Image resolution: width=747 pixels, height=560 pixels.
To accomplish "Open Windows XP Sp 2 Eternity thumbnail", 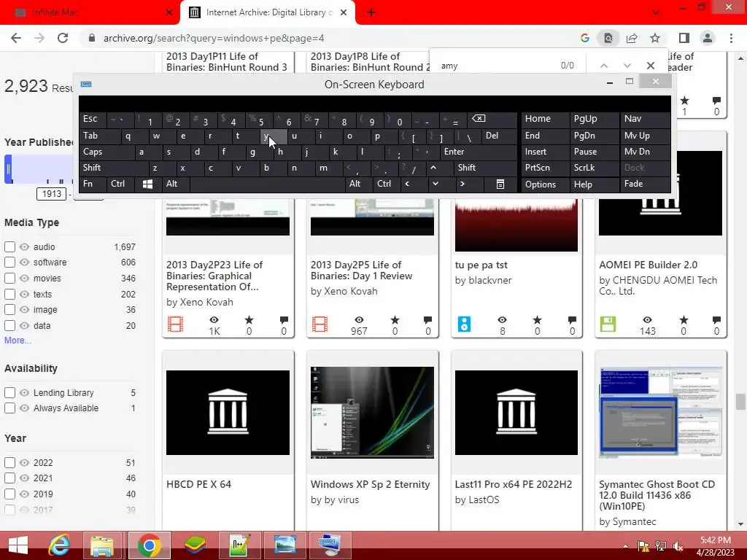I will pos(372,413).
